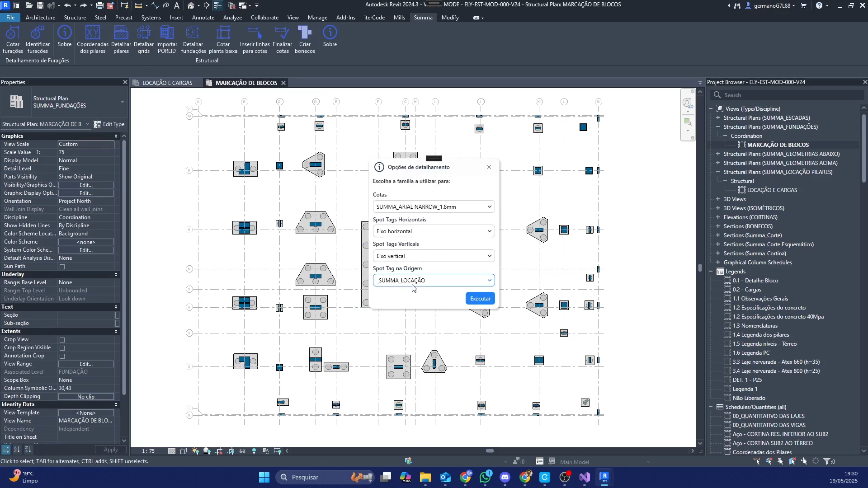Open the Cotas family dropdown
The height and width of the screenshot is (488, 868).
(433, 206)
